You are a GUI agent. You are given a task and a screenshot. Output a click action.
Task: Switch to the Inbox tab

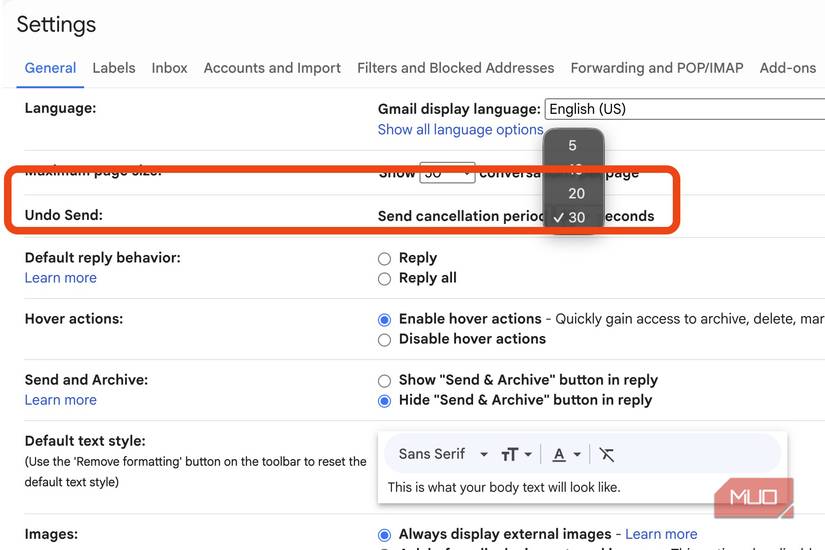coord(169,68)
